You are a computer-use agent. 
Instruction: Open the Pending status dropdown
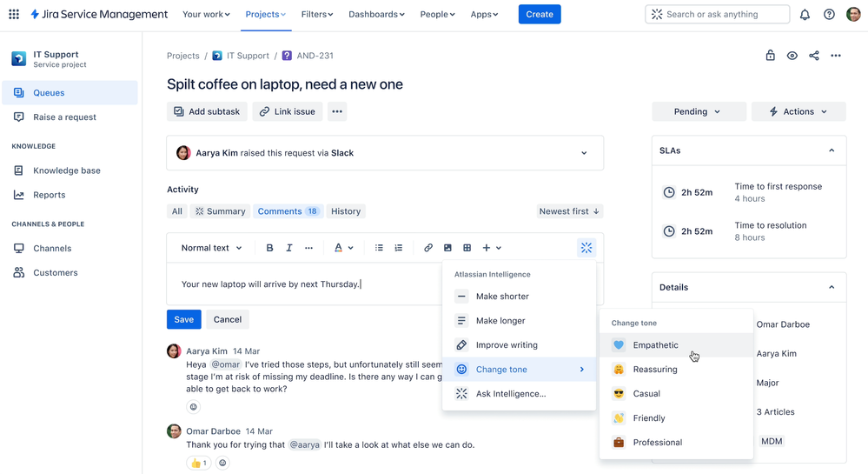tap(699, 111)
